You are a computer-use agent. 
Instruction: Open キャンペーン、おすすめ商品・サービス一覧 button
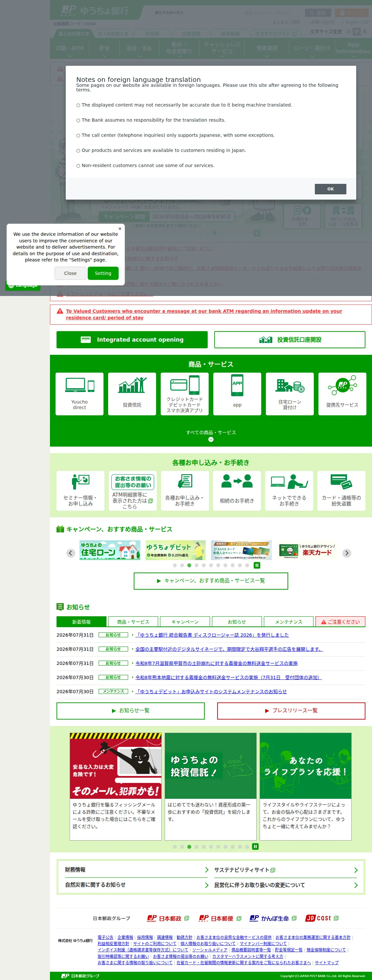[211, 581]
